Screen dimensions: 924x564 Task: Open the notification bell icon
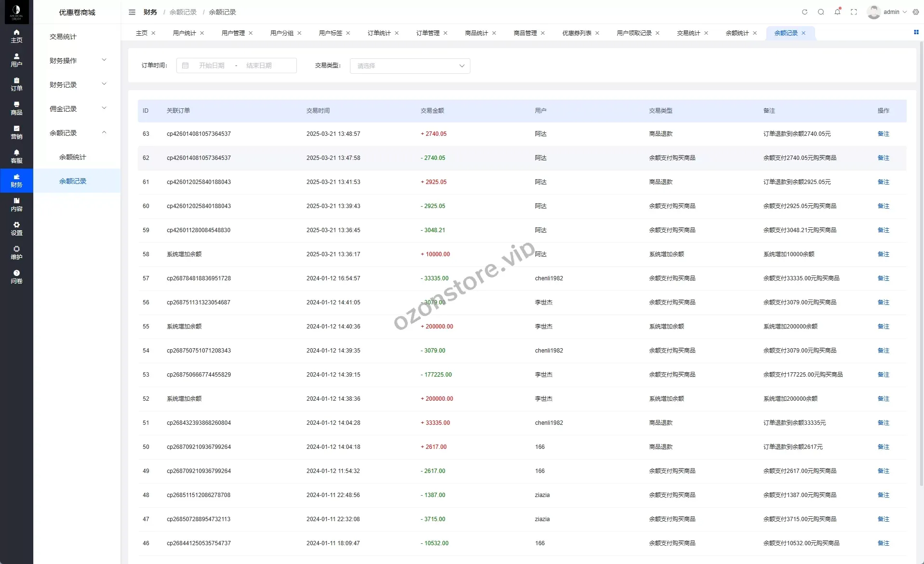tap(837, 12)
